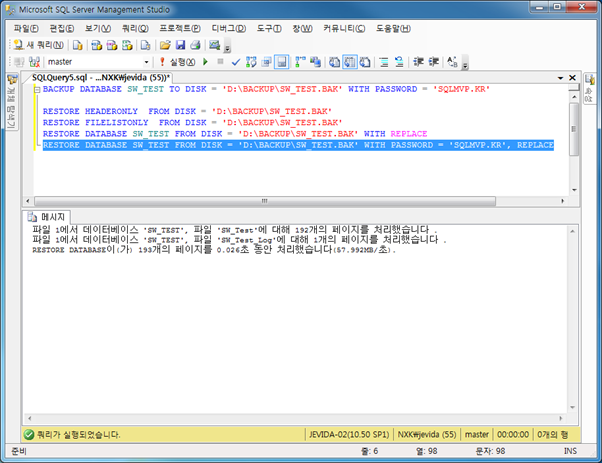
Task: Switch to Results to File
Action: (365, 62)
